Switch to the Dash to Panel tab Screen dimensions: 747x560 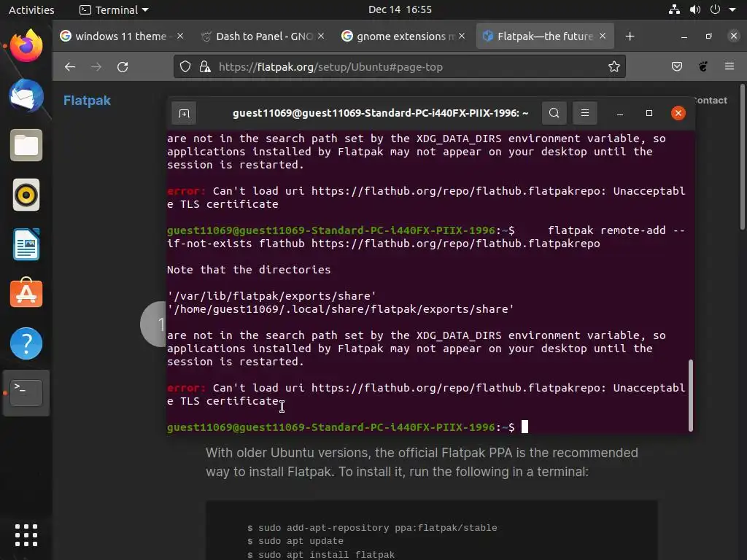pyautogui.click(x=262, y=36)
